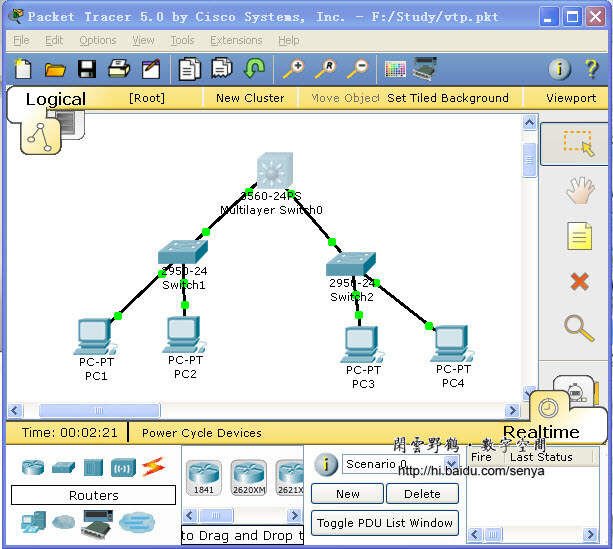Pick the Move Layout hand tool
Image resolution: width=613 pixels, height=549 pixels.
pyautogui.click(x=578, y=190)
